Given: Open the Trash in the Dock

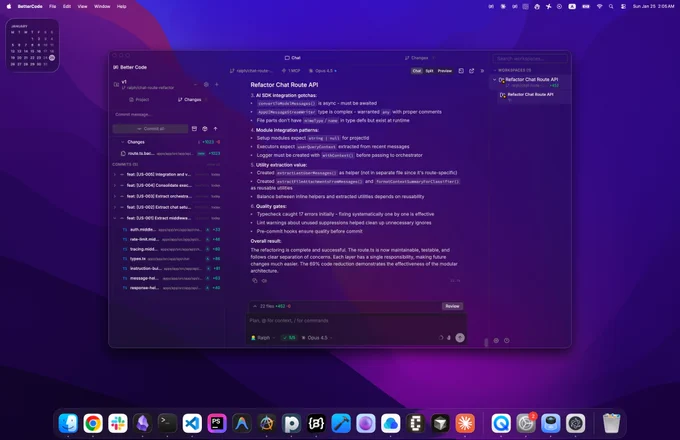Looking at the screenshot, I should 611,424.
